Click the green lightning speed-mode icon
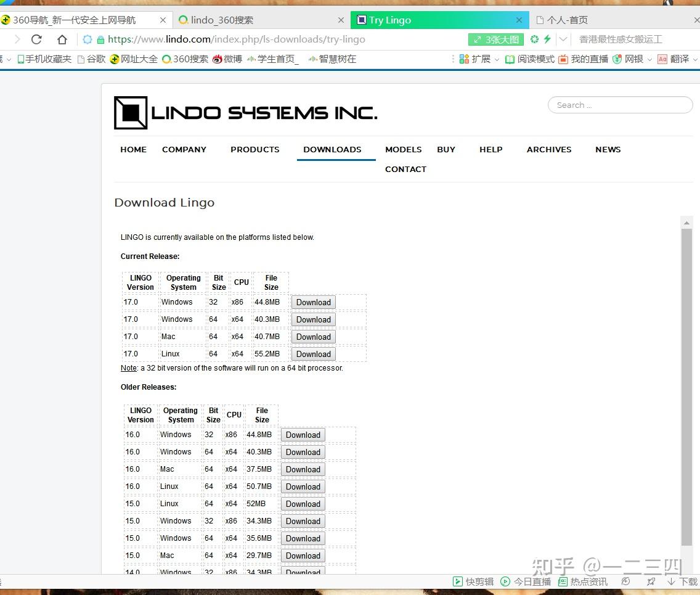This screenshot has height=595, width=700. point(547,39)
